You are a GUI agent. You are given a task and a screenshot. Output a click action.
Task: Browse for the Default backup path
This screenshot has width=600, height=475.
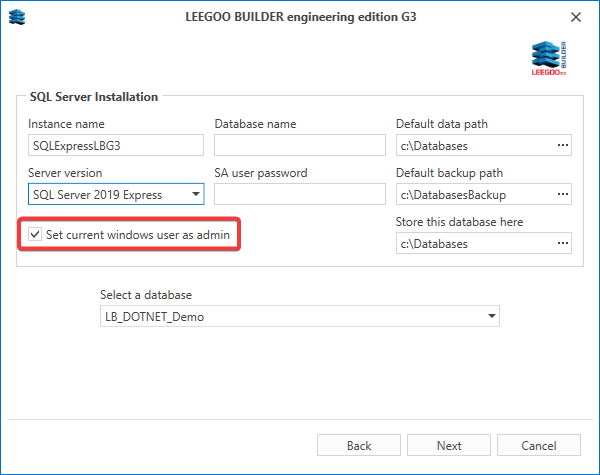(562, 194)
